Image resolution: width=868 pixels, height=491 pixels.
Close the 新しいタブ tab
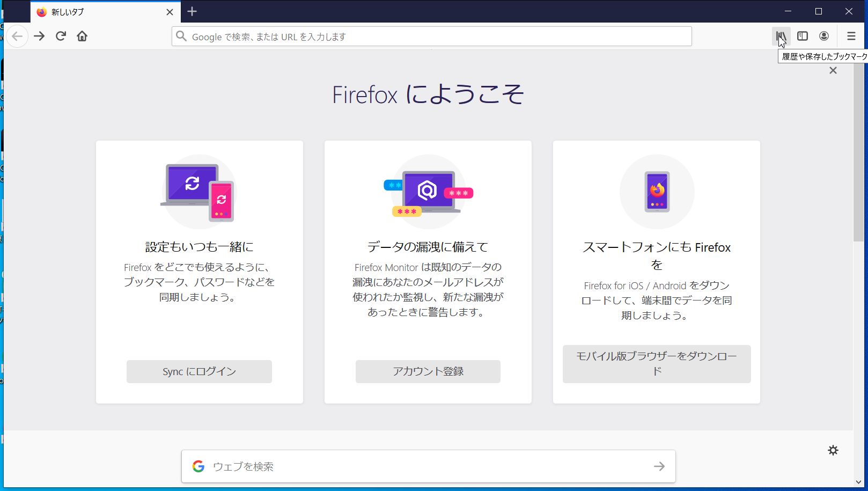tap(170, 12)
